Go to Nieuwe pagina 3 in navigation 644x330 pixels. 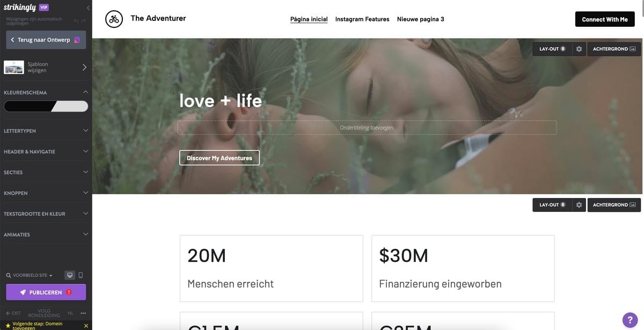pyautogui.click(x=420, y=19)
